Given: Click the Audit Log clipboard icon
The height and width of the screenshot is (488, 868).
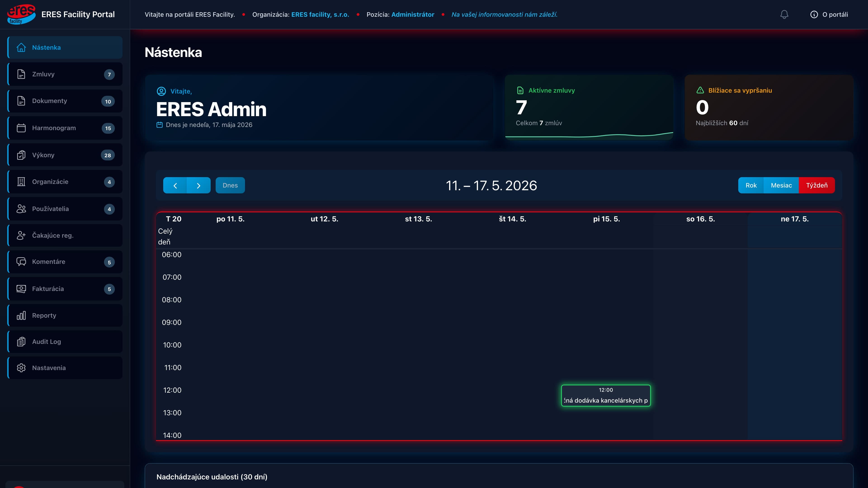Looking at the screenshot, I should click(x=21, y=342).
